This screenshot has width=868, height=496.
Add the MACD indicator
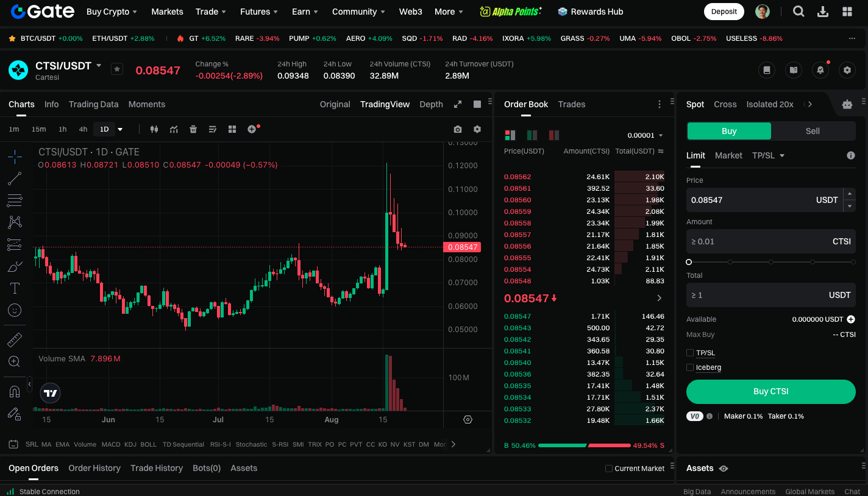111,444
